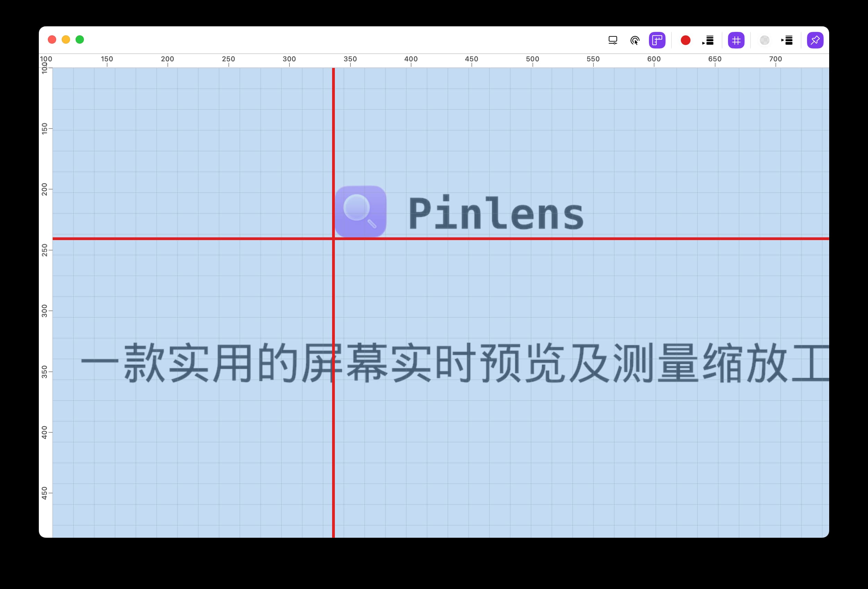Toggle the cursor click-through icon

point(635,40)
